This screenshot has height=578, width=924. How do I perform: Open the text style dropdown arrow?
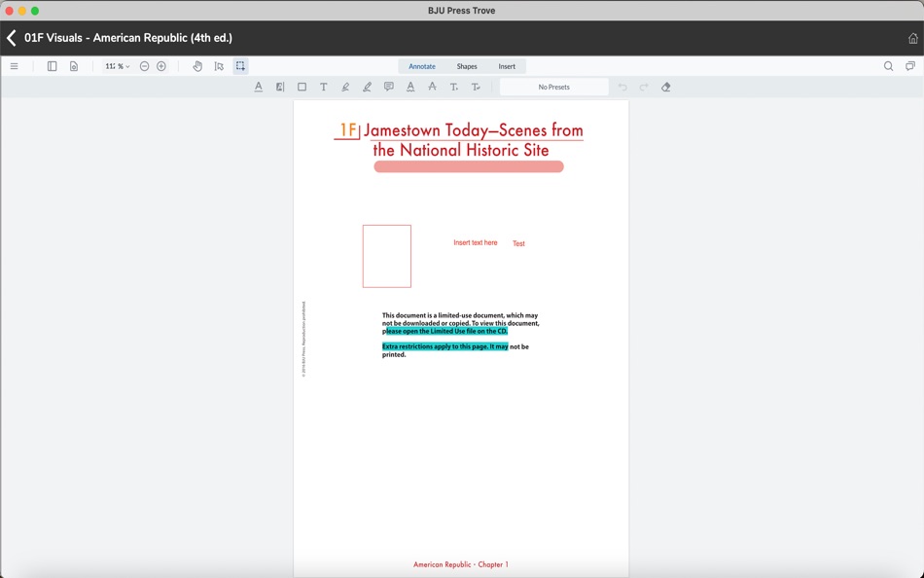tap(476, 87)
